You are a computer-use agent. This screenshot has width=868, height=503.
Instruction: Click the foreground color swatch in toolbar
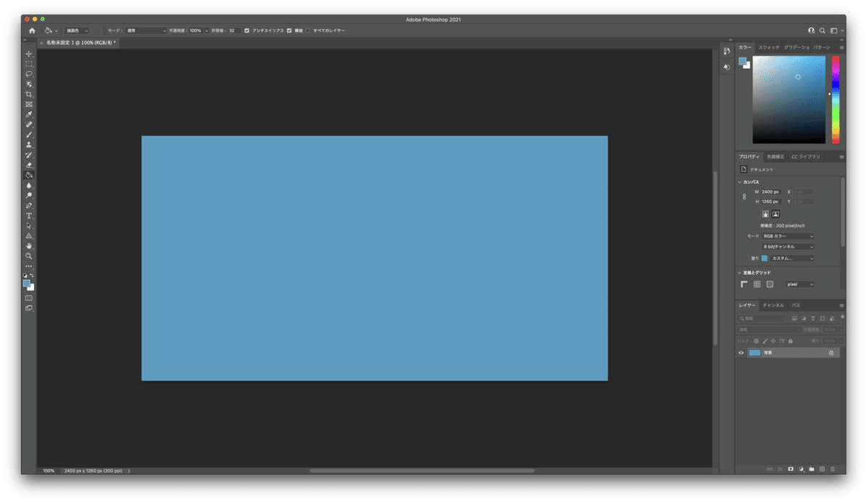pos(27,284)
